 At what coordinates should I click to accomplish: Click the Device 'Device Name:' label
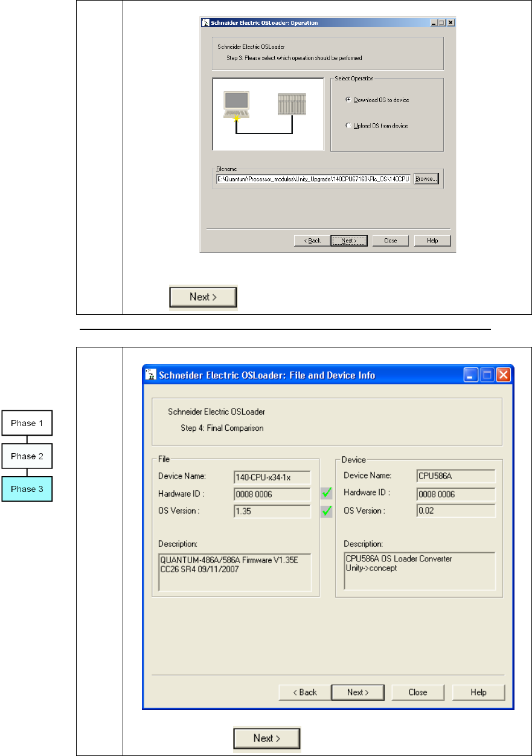[x=367, y=476]
